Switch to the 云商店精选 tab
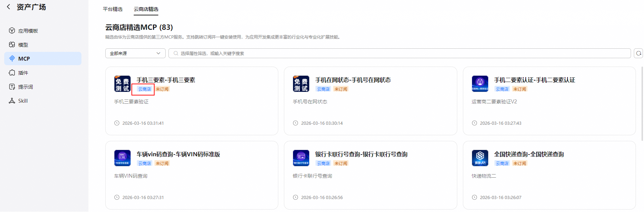 pyautogui.click(x=146, y=9)
